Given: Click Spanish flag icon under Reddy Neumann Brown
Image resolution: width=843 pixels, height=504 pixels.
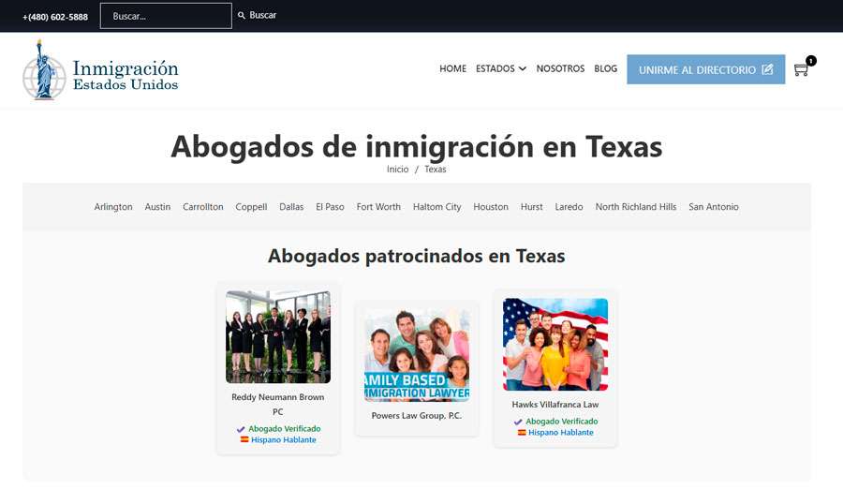Looking at the screenshot, I should [x=244, y=439].
